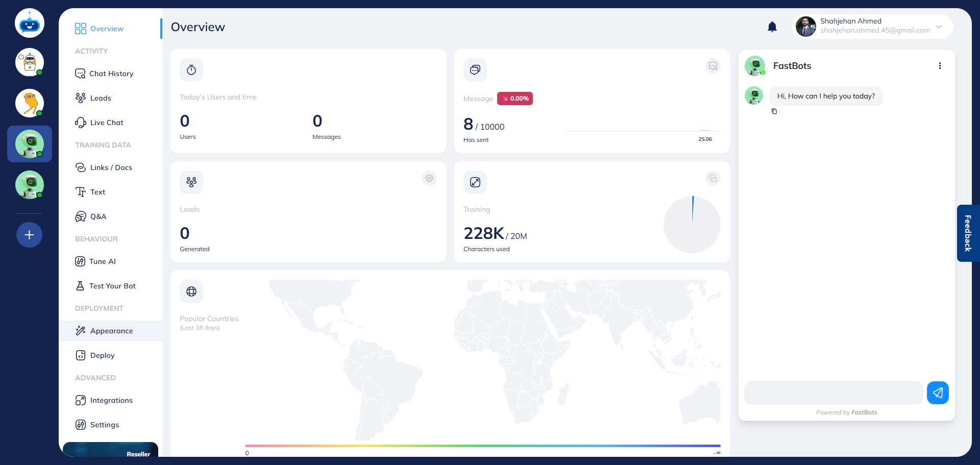
Task: Open the notifications bell
Action: pyautogui.click(x=772, y=27)
